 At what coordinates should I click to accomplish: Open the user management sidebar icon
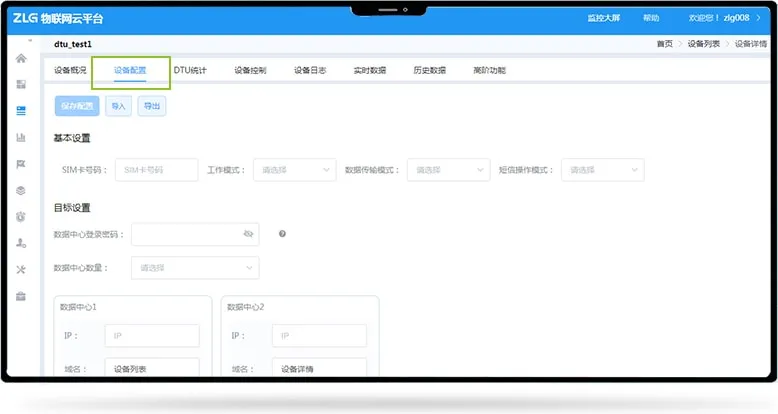click(x=21, y=243)
